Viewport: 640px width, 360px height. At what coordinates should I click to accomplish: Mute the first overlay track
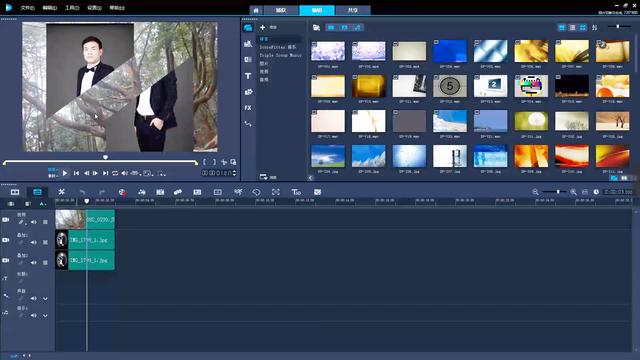coord(33,242)
